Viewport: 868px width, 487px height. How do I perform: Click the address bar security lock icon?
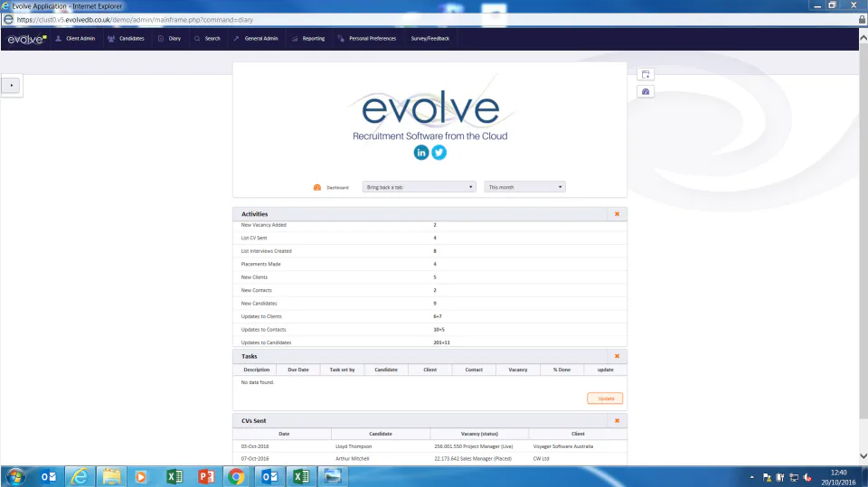(862, 20)
